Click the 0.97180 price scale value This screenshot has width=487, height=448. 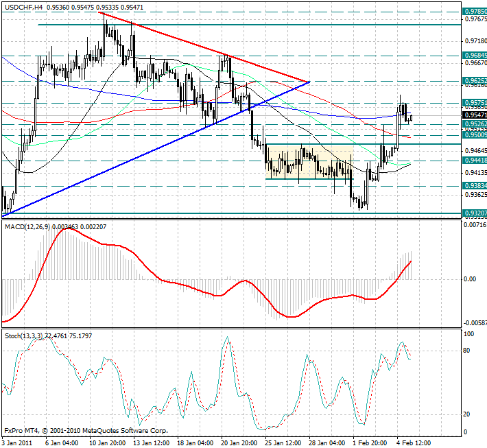pos(475,41)
